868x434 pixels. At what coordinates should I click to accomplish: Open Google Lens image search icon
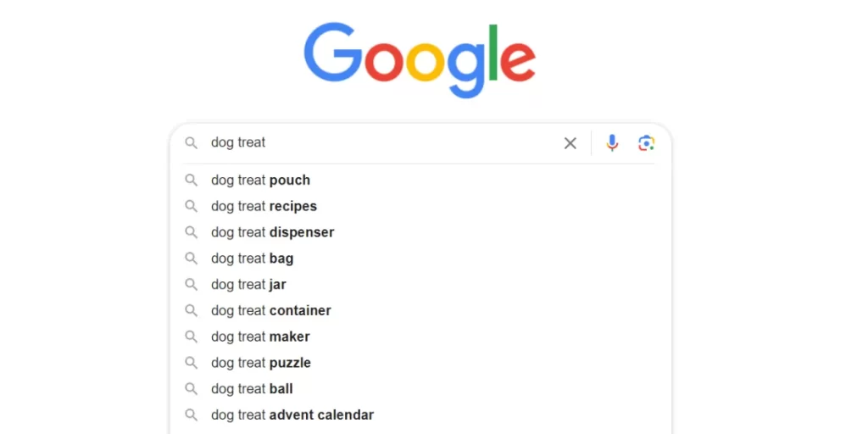tap(647, 143)
